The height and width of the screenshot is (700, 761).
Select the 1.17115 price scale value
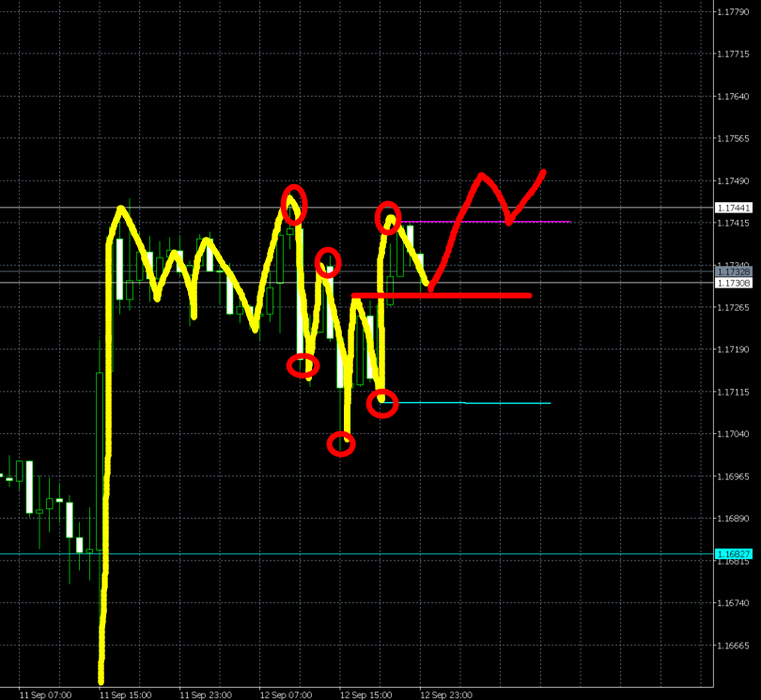[x=733, y=392]
